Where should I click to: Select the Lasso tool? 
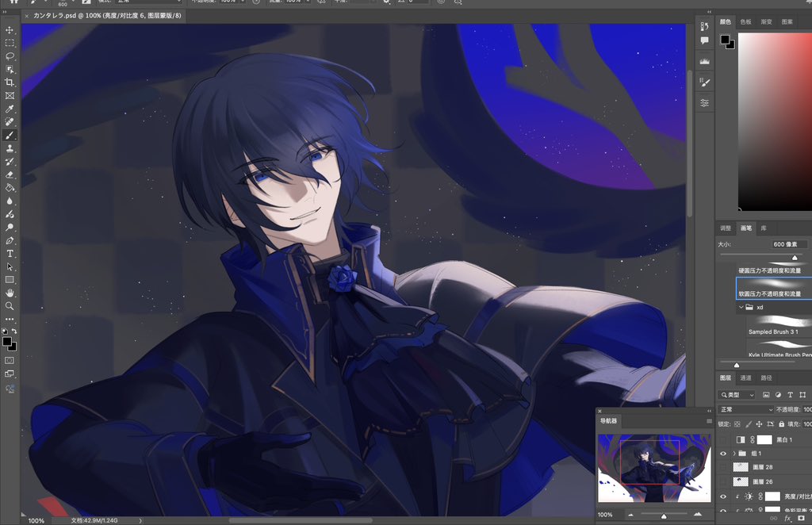click(10, 56)
